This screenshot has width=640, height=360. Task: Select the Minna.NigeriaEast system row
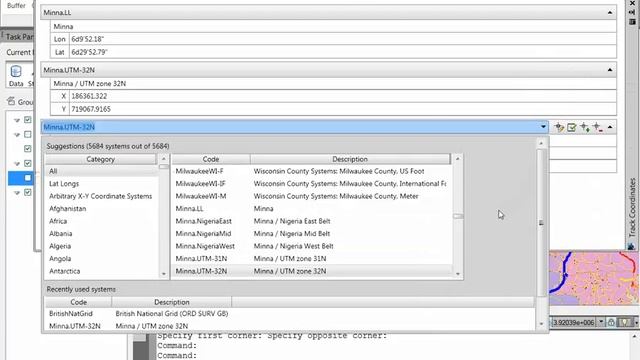[312, 221]
